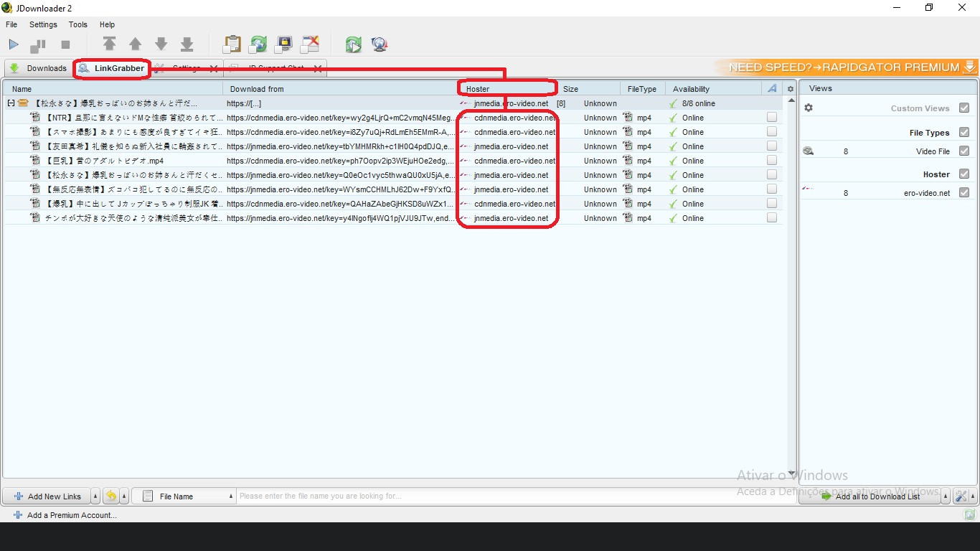Toggle the Custom Views checkbox
Screen dimensions: 980x551
[964, 108]
